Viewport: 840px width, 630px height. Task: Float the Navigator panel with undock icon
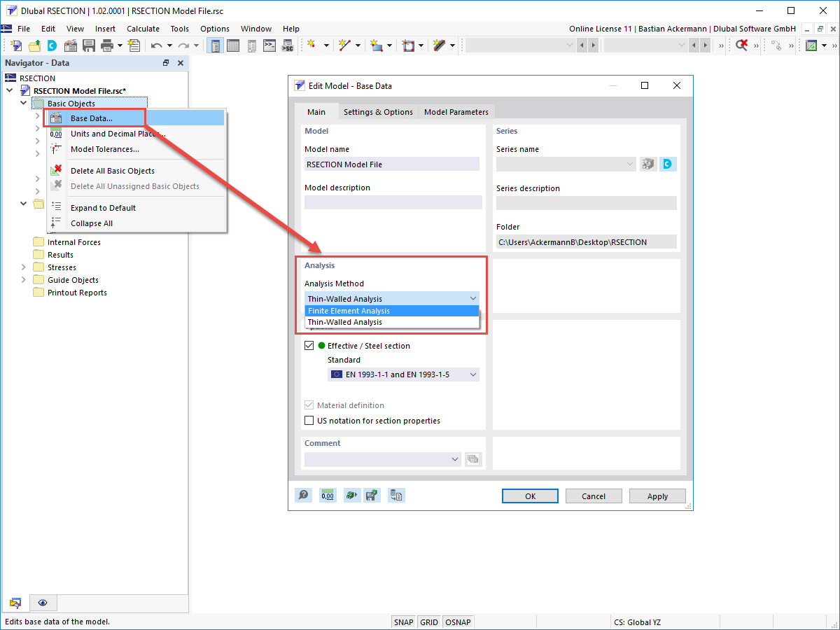(166, 63)
